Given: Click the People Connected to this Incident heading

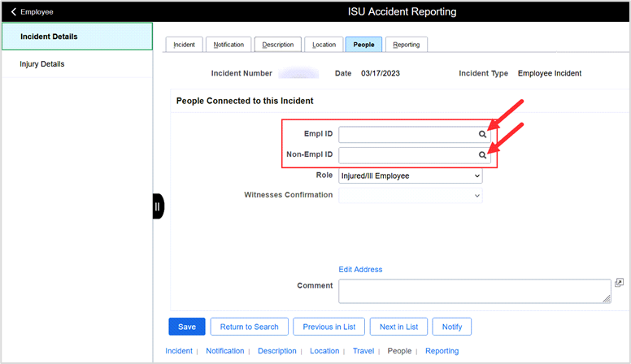Looking at the screenshot, I should (245, 101).
